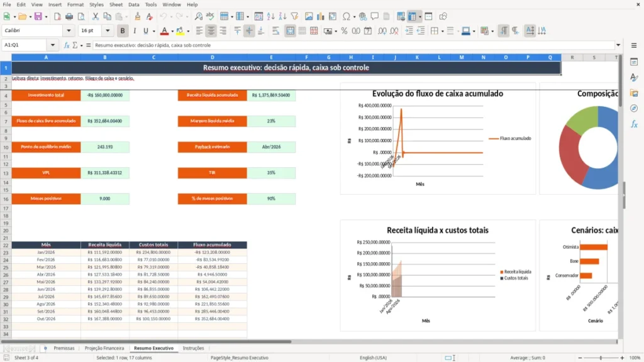Open the Sidebar Gallery panel

pyautogui.click(x=634, y=93)
